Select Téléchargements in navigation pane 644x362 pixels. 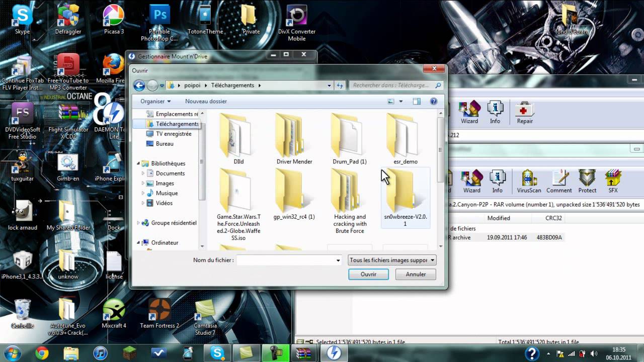pyautogui.click(x=172, y=124)
